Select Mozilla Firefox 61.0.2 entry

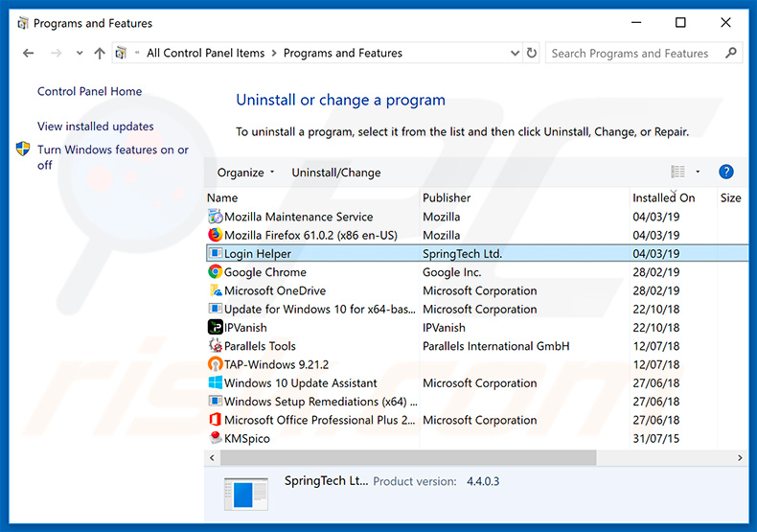click(x=310, y=235)
